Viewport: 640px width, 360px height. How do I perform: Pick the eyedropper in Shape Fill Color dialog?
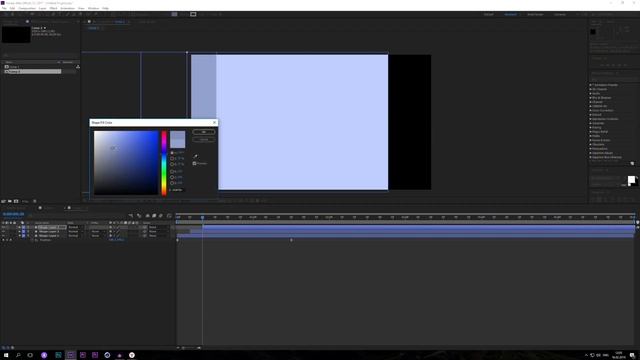pos(195,156)
